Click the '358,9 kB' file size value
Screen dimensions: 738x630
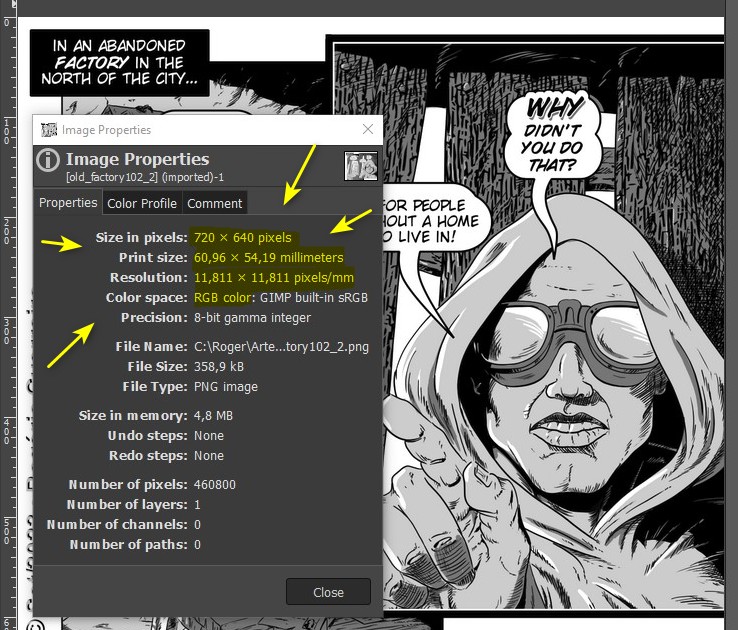(x=219, y=367)
